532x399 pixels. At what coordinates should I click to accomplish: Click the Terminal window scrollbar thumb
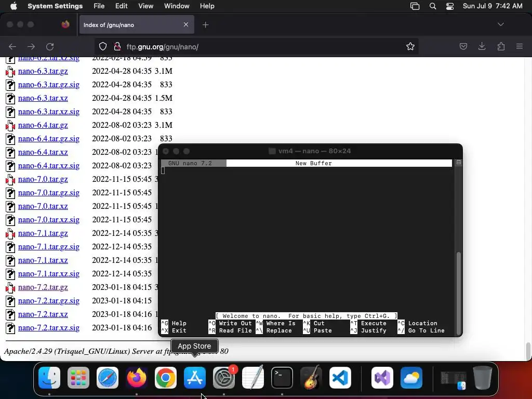tap(459, 293)
